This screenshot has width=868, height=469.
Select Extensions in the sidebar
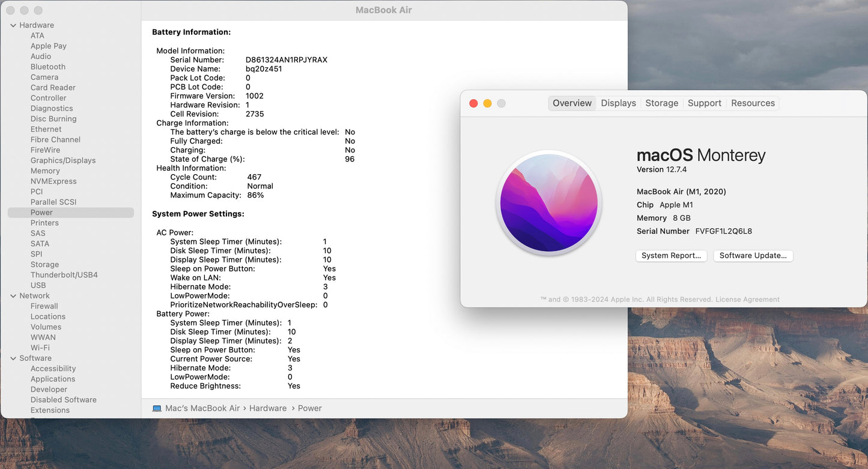(50, 410)
